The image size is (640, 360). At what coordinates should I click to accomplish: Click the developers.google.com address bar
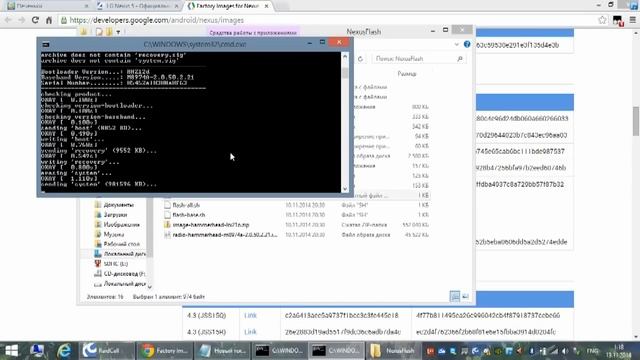click(x=327, y=20)
